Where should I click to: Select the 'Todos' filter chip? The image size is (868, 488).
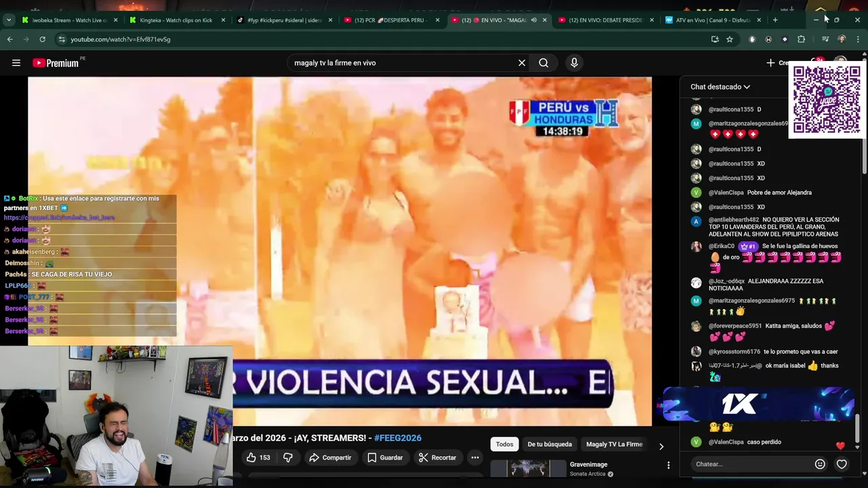[505, 444]
